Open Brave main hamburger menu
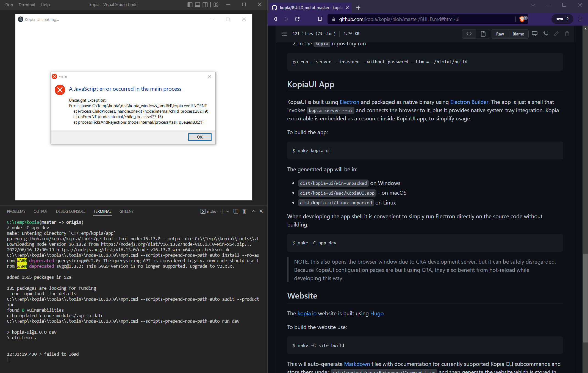 (580, 19)
